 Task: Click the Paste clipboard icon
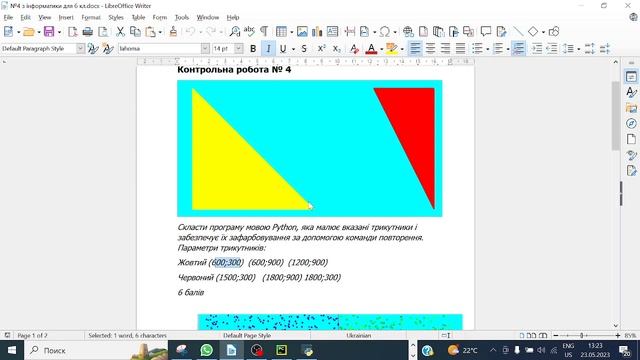click(150, 31)
